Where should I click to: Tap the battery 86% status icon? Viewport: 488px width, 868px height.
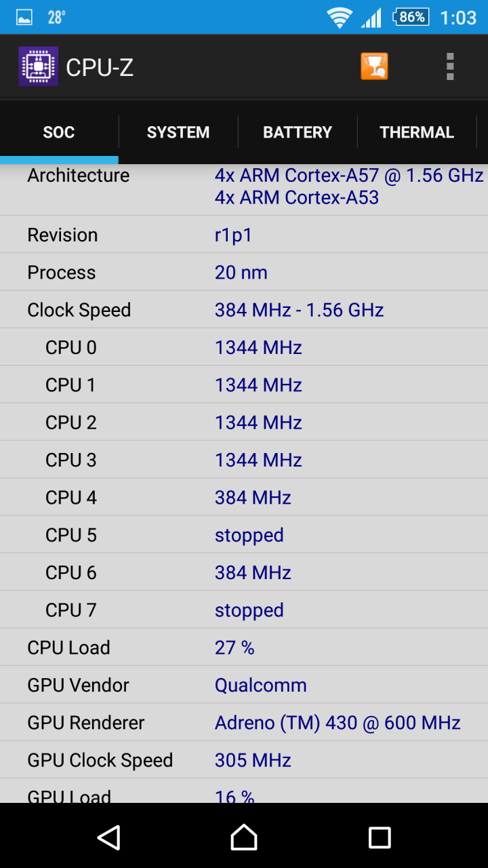pyautogui.click(x=411, y=17)
